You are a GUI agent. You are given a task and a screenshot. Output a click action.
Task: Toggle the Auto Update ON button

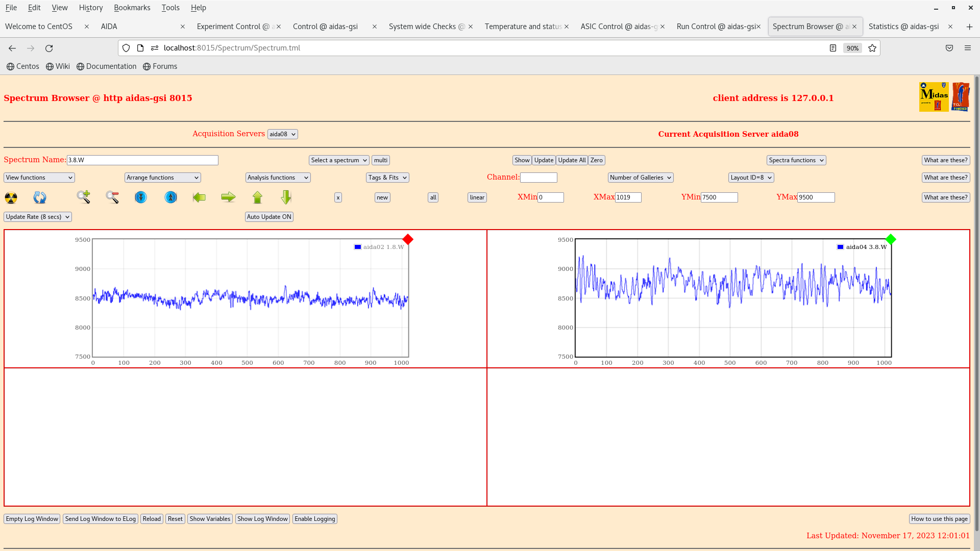(x=269, y=217)
